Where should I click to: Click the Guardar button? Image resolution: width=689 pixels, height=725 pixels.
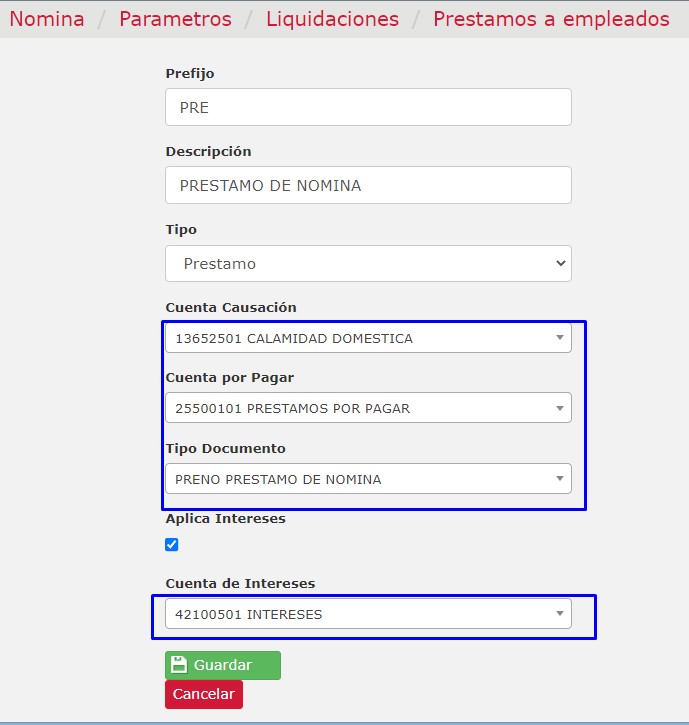tap(223, 665)
